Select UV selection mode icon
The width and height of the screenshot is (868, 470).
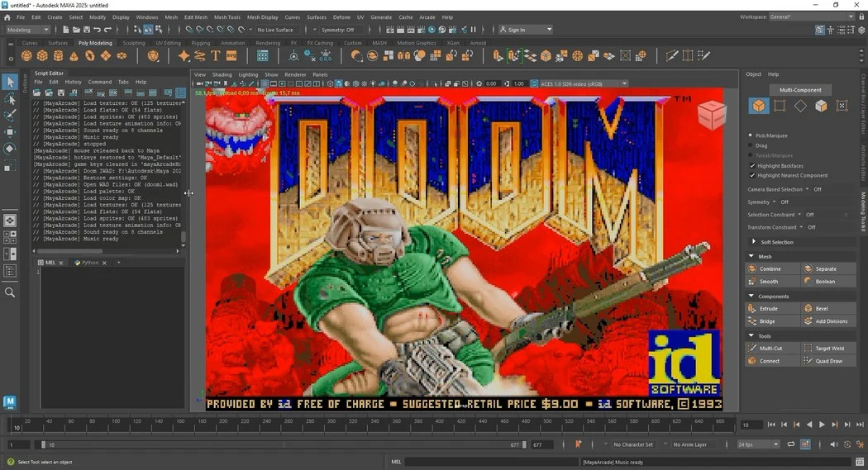[x=842, y=106]
